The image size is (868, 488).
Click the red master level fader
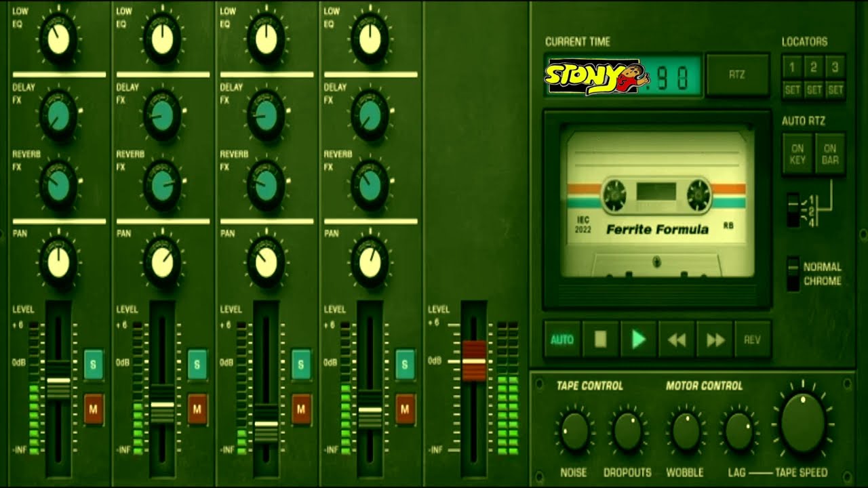[x=474, y=361]
